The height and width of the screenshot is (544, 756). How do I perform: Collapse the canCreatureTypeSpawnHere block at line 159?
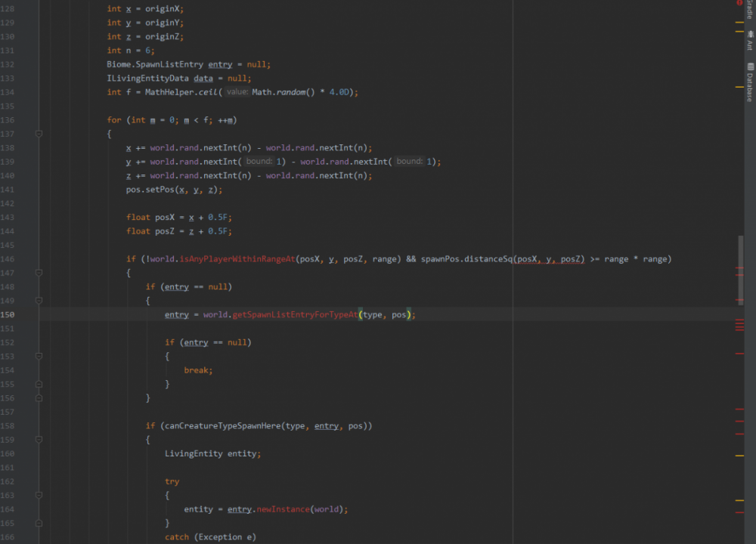39,440
